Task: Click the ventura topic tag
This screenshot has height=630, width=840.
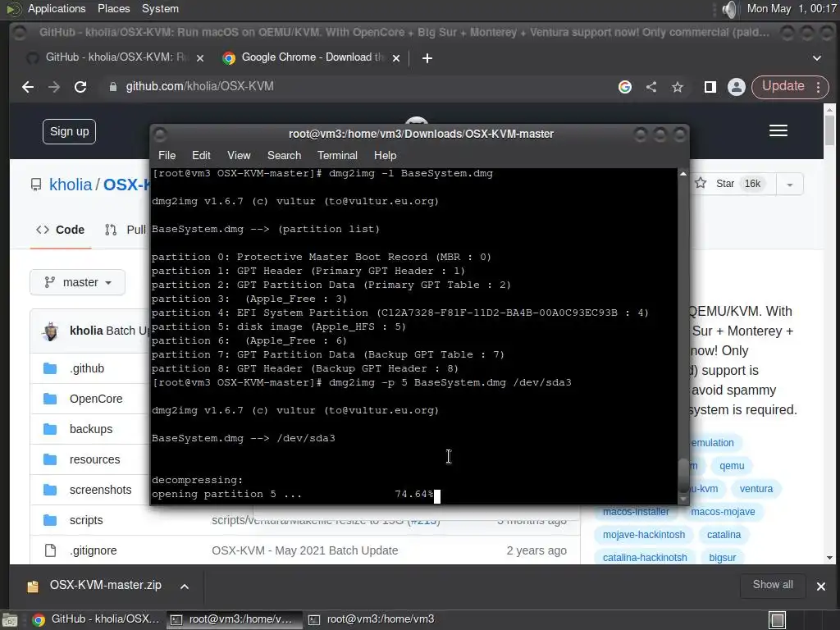Action: click(756, 489)
